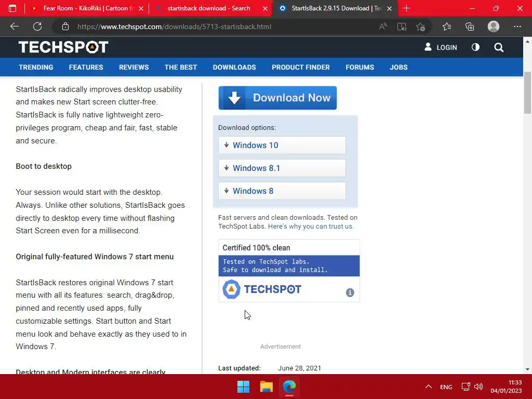Click the page vertical scrollbar thumb

[527, 92]
